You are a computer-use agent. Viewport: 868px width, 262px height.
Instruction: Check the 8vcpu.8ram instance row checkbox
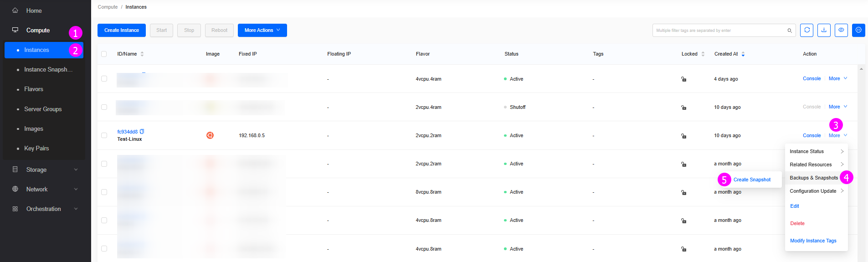[x=104, y=192]
